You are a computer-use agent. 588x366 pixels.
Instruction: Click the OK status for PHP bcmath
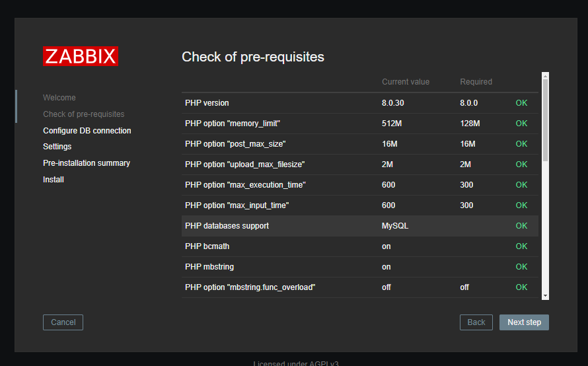521,246
